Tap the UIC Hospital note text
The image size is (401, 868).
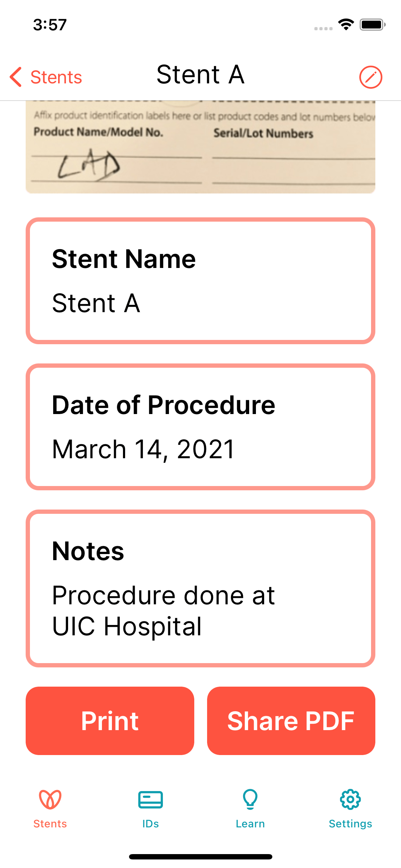pyautogui.click(x=127, y=626)
